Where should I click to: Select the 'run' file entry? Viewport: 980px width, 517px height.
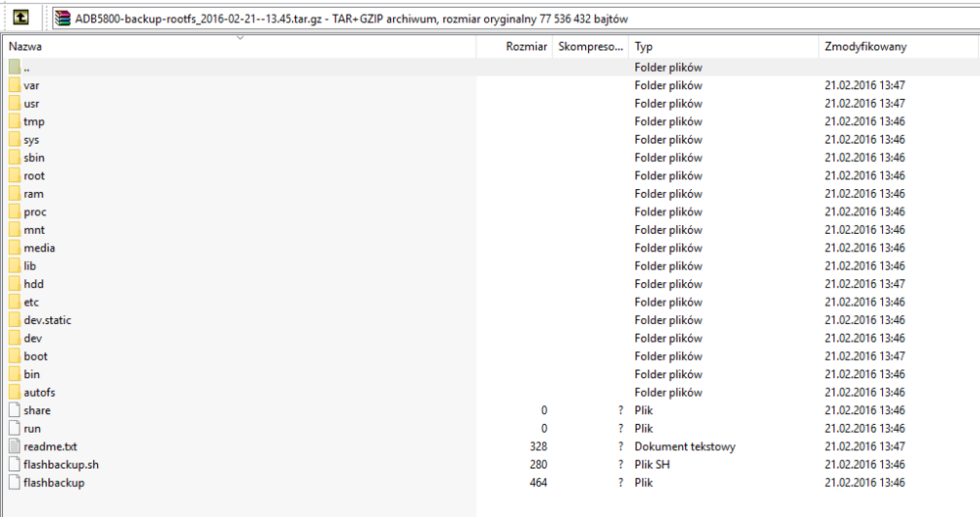(x=31, y=429)
